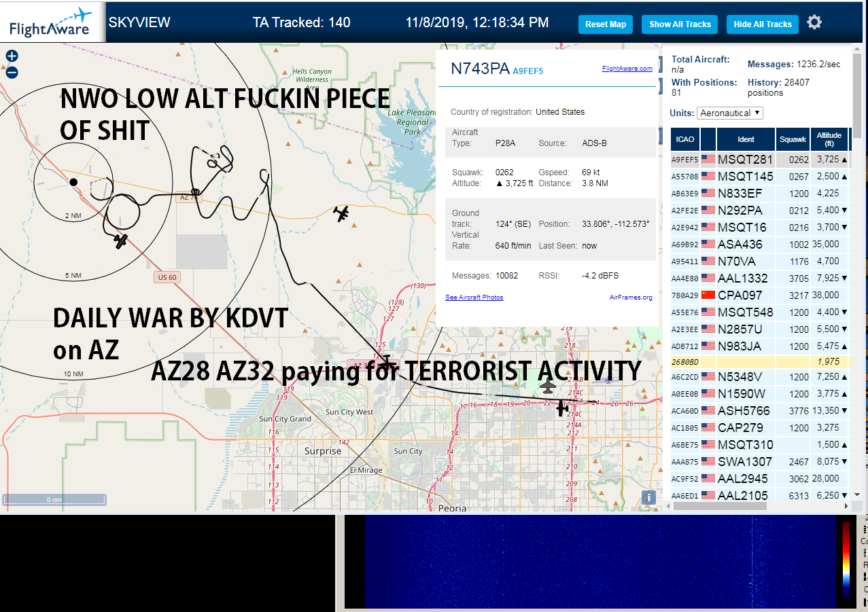Click the aircraft list scroll-down arrow

[x=857, y=494]
